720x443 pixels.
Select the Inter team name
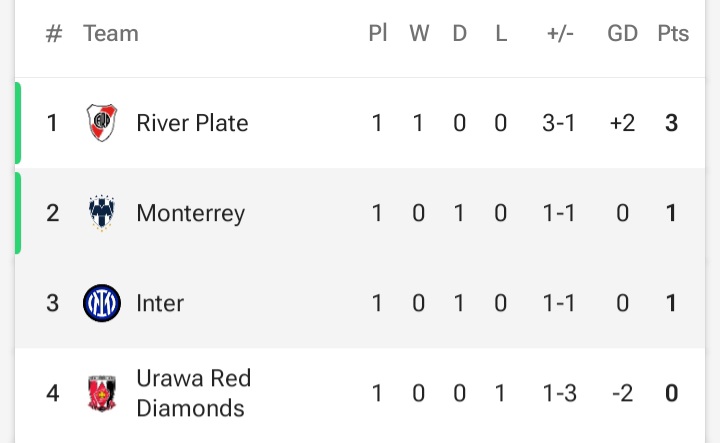[160, 303]
